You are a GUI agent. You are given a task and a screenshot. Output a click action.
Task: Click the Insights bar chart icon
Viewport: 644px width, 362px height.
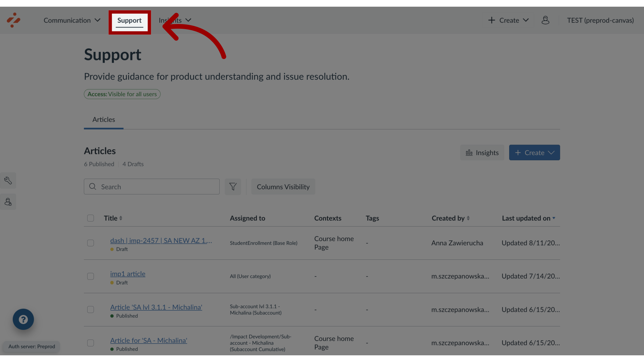469,153
